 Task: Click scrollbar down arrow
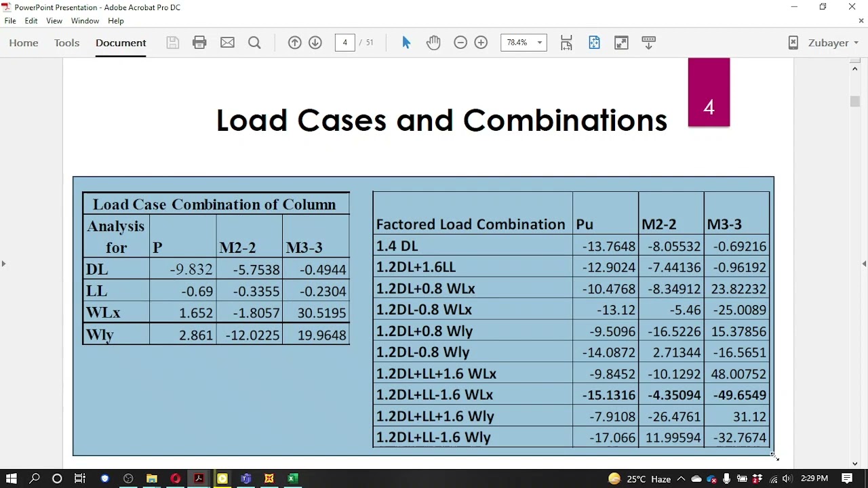854,464
